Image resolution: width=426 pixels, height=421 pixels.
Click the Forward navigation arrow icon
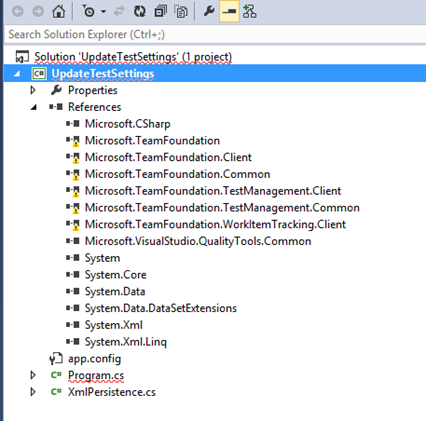(38, 11)
